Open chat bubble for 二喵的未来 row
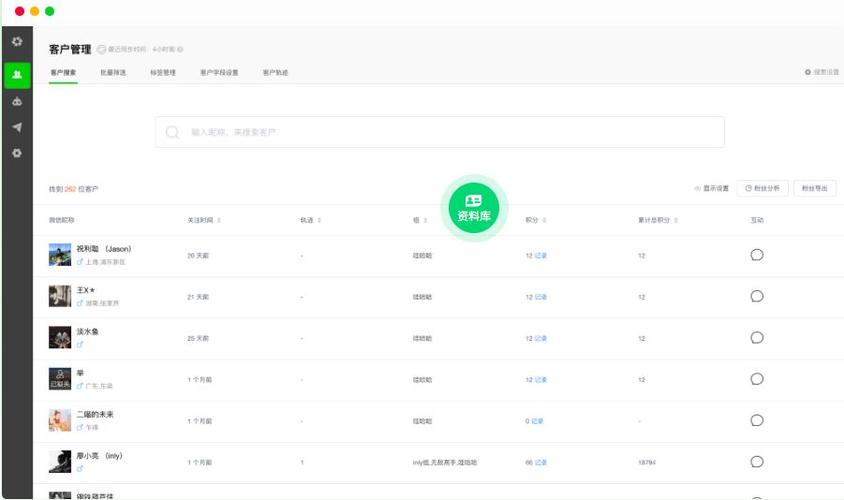Viewport: 844px width, 500px height. (757, 420)
